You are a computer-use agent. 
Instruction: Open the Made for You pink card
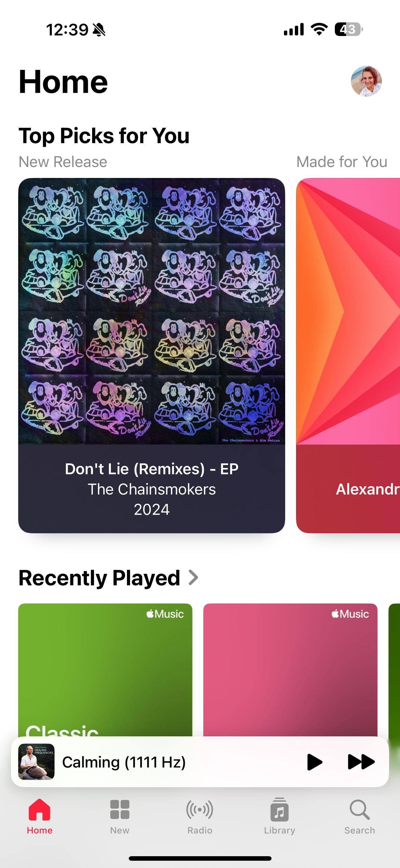(348, 356)
